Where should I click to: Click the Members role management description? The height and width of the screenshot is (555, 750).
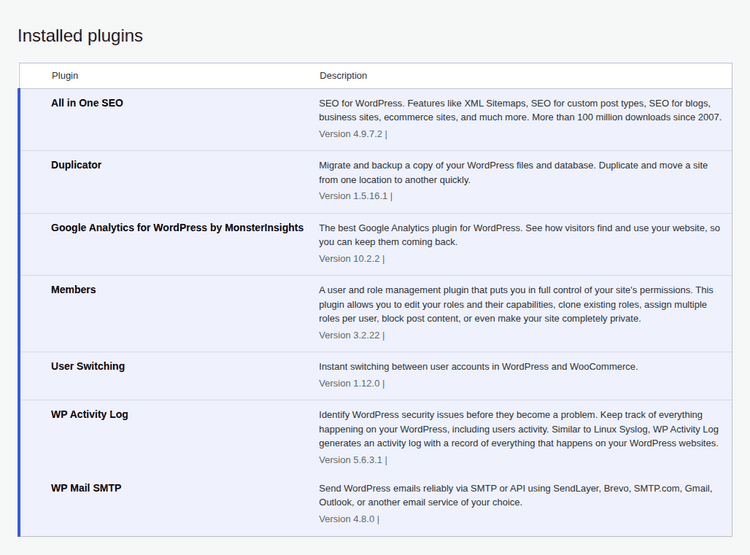tap(516, 304)
